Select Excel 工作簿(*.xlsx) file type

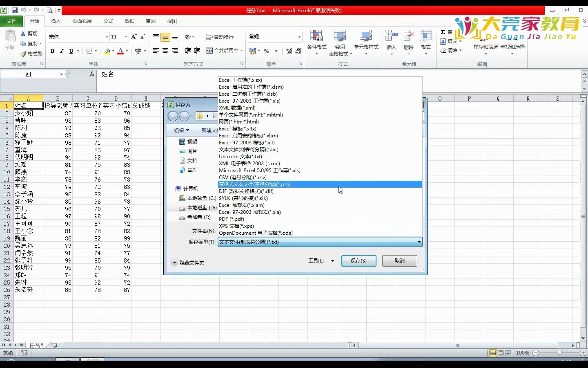click(x=320, y=80)
